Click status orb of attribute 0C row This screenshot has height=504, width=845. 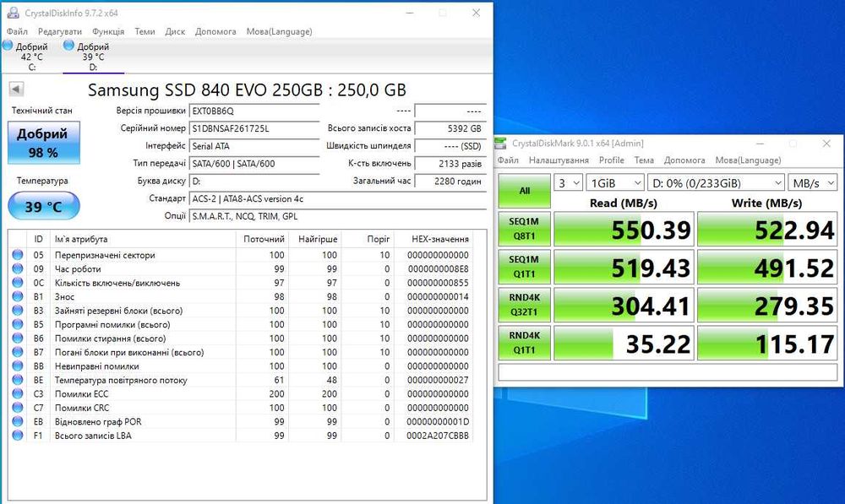tap(17, 283)
